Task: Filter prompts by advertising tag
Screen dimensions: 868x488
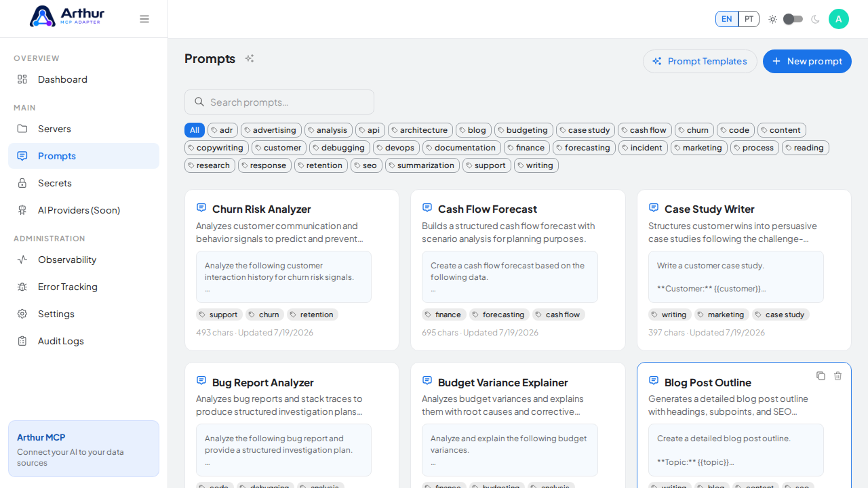Action: coord(271,130)
